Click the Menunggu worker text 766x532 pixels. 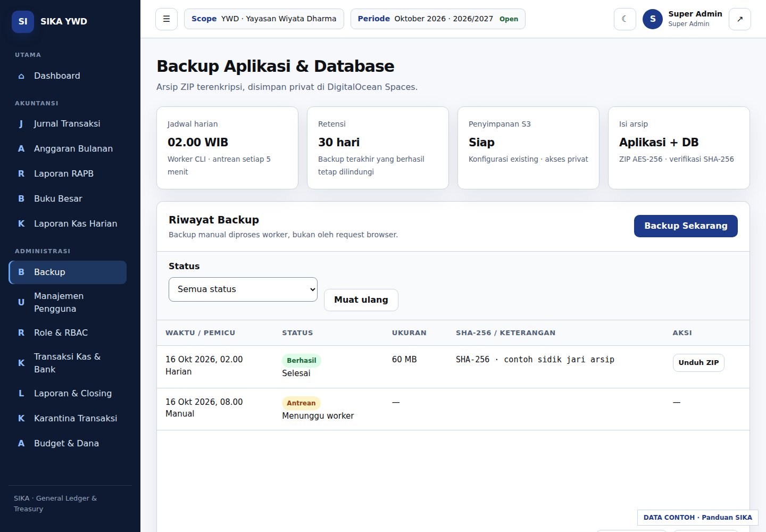click(x=318, y=416)
